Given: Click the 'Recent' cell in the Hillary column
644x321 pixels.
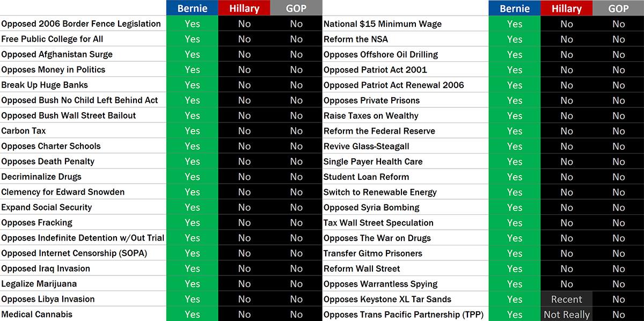Looking at the screenshot, I should point(566,299).
